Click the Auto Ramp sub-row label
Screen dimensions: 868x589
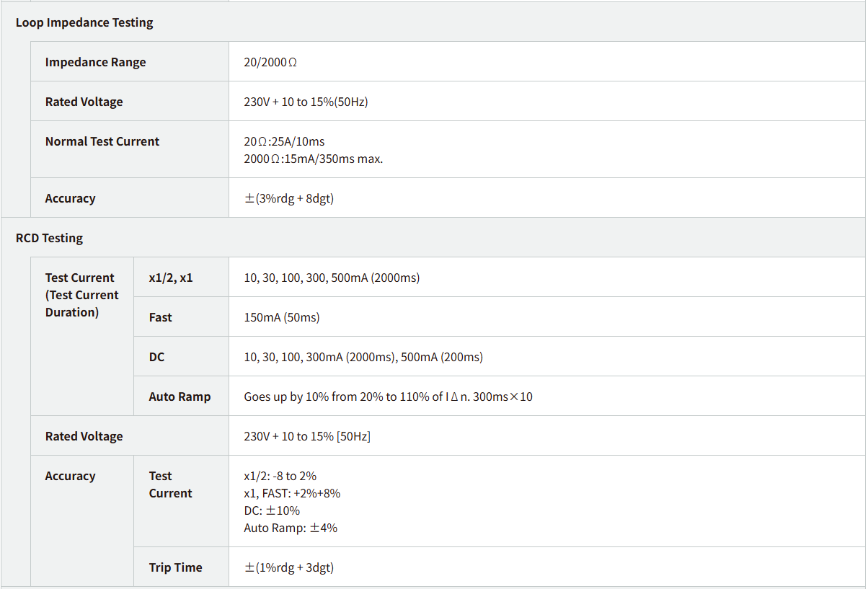[x=180, y=397]
